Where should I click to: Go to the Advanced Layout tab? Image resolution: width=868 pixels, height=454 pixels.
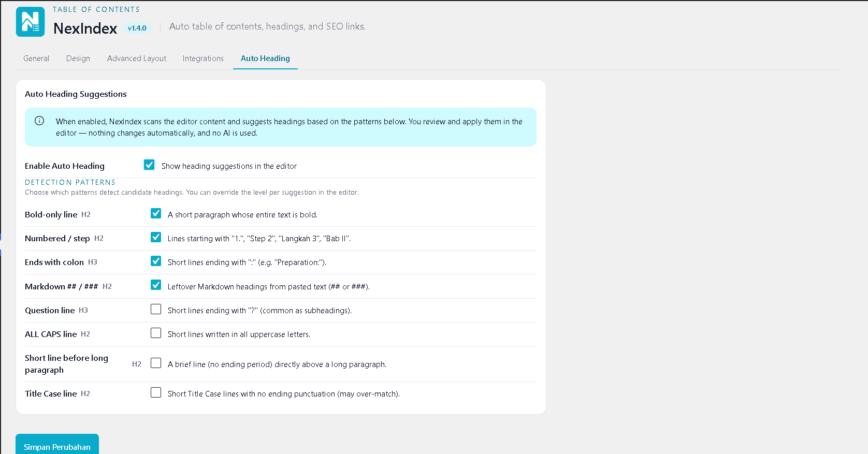pos(137,58)
